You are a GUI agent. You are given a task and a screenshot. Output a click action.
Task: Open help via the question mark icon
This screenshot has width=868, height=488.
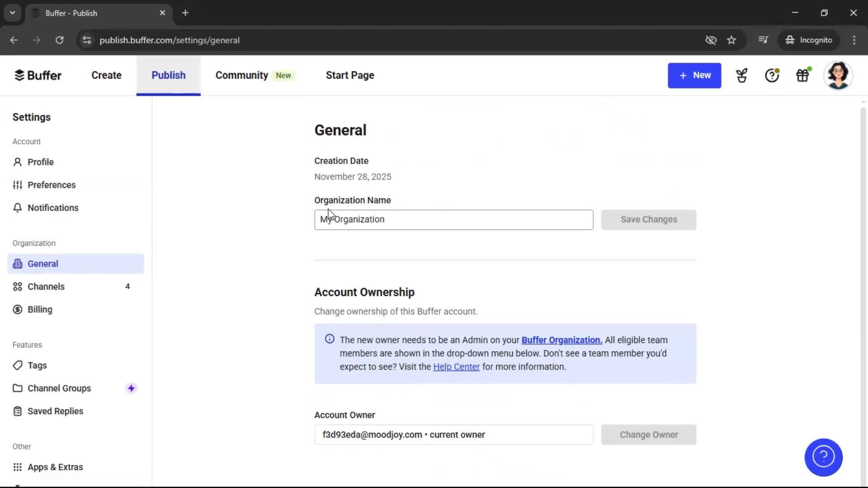[772, 75]
